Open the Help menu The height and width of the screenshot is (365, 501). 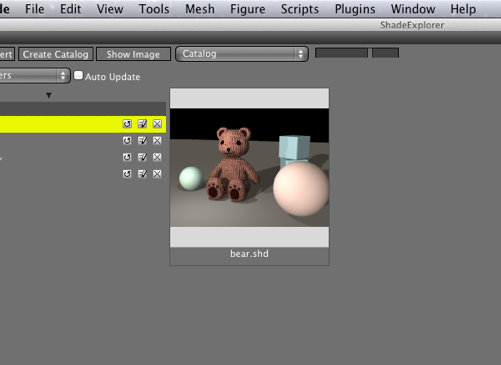pyautogui.click(x=463, y=9)
